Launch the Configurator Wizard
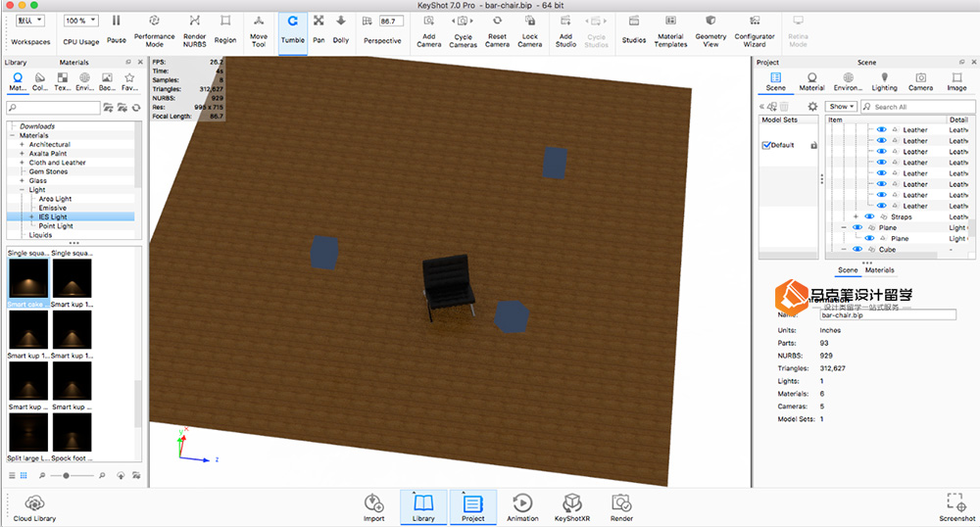The height and width of the screenshot is (527, 980). pyautogui.click(x=755, y=30)
